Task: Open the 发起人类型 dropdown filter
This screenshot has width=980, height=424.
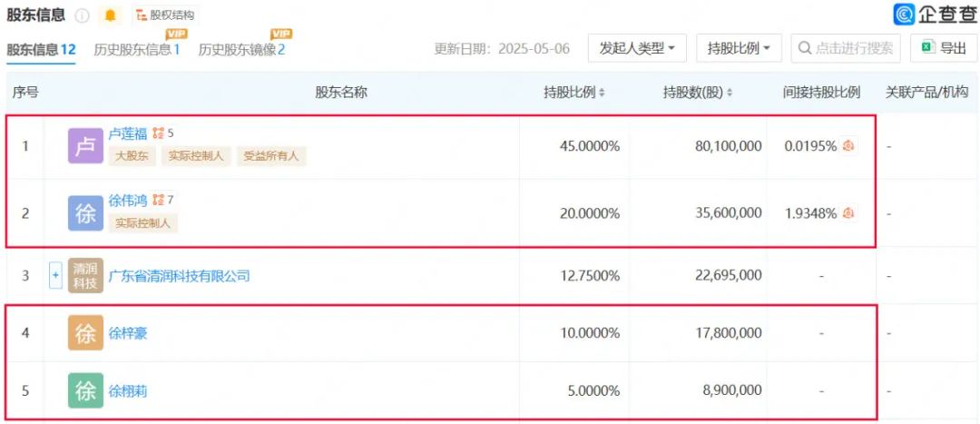Action: pyautogui.click(x=637, y=49)
